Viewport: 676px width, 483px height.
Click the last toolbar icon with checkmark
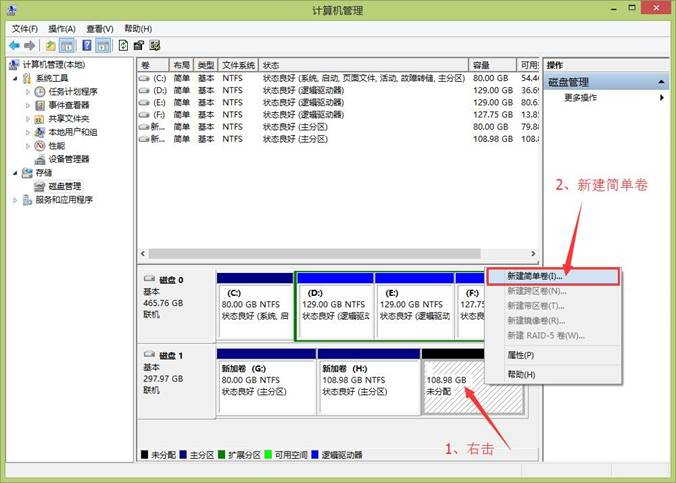154,45
